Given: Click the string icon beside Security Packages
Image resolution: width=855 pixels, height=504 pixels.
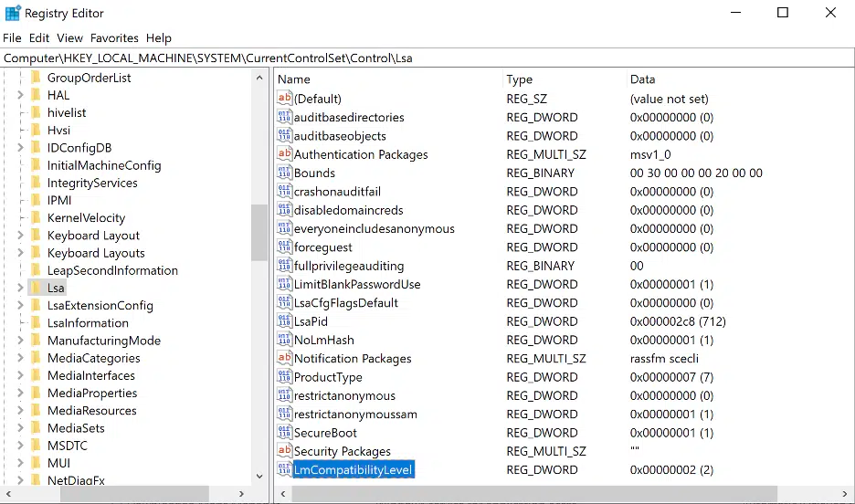Looking at the screenshot, I should point(284,450).
